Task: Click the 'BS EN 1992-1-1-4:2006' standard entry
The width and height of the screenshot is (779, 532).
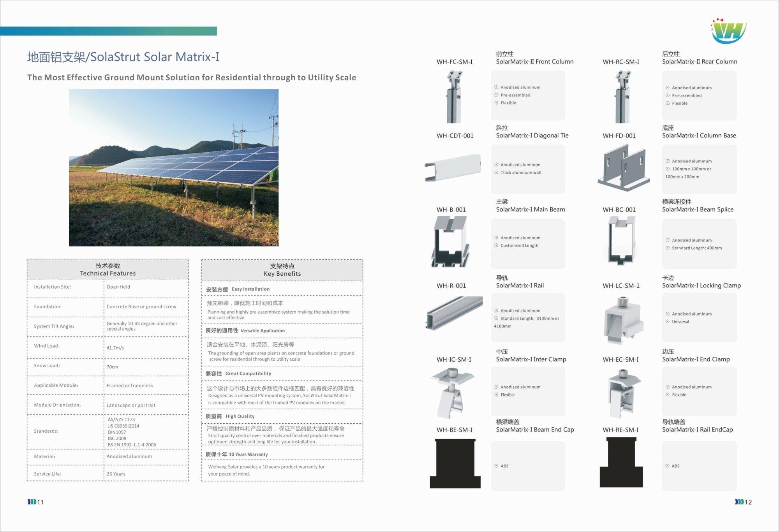Action: [x=132, y=445]
